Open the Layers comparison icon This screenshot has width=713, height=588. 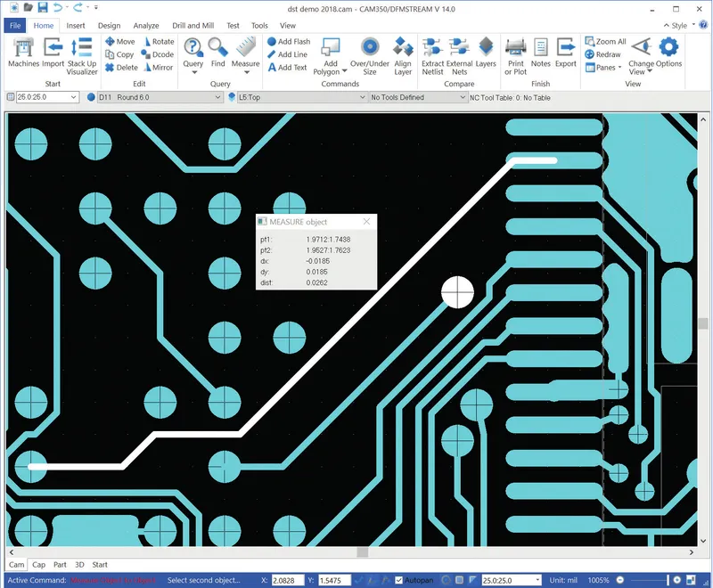point(486,53)
